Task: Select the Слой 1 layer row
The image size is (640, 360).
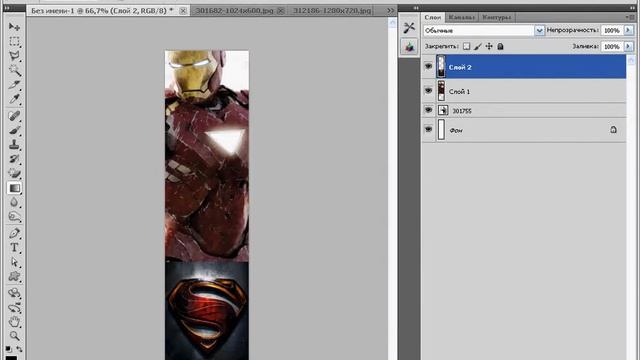Action: tap(524, 91)
